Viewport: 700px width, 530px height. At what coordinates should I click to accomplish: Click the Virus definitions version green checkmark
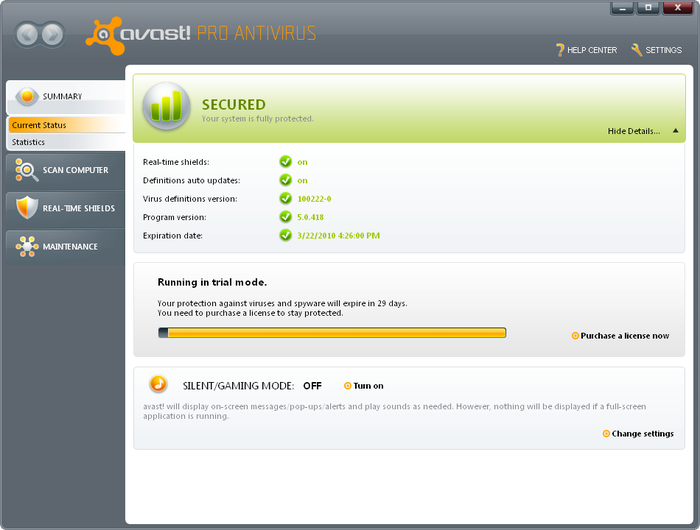[x=286, y=198]
